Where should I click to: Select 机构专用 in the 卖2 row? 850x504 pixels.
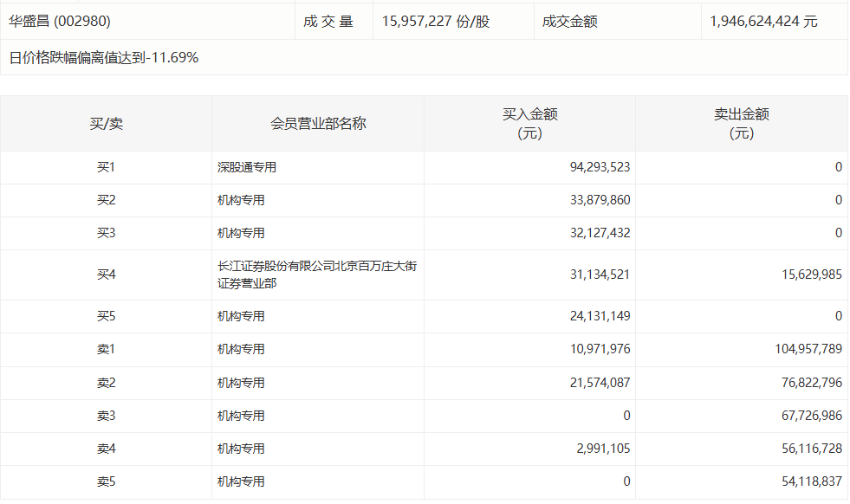pyautogui.click(x=241, y=383)
